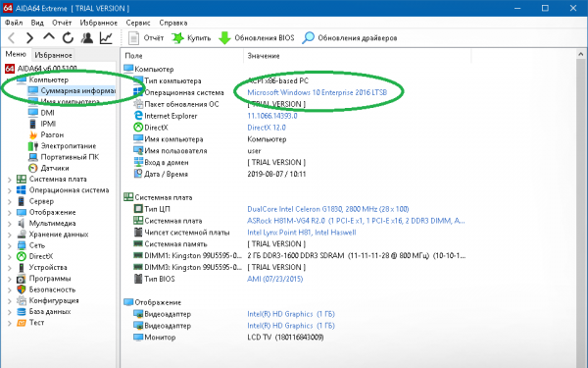Viewport: 588px width, 368px height.
Task: Click the Вход в домен field icon
Action: click(138, 162)
